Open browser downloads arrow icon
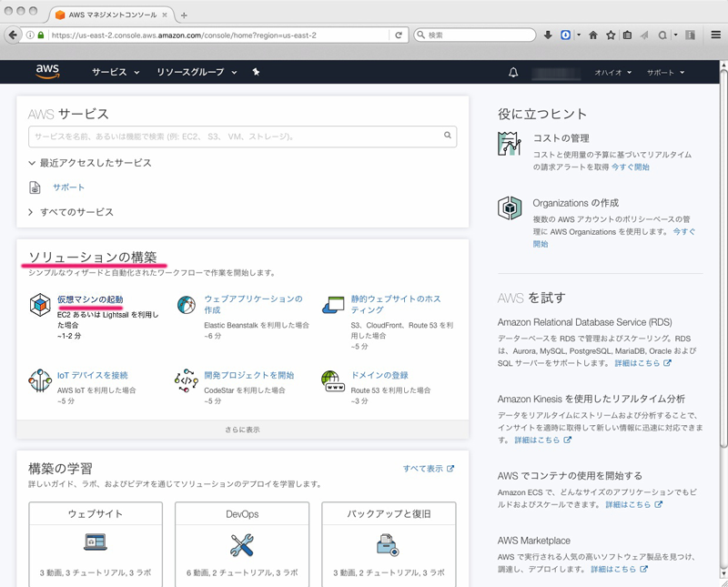This screenshot has width=728, height=587. pos(548,35)
